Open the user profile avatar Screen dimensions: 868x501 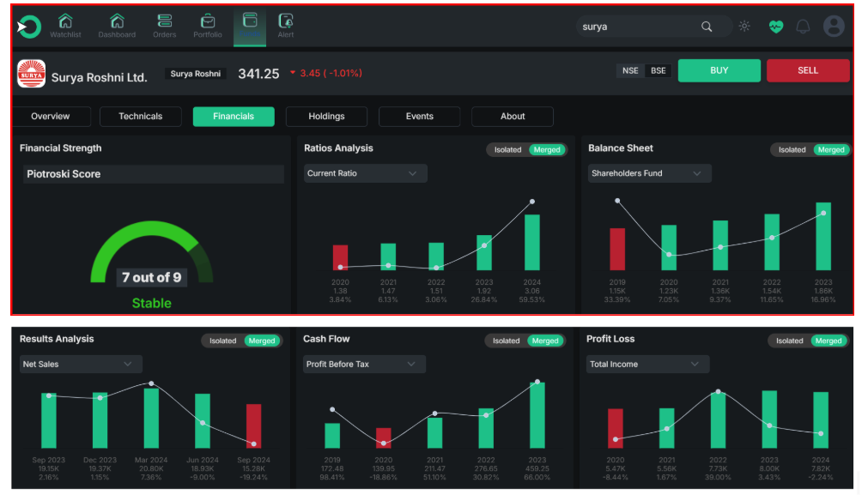pyautogui.click(x=834, y=26)
